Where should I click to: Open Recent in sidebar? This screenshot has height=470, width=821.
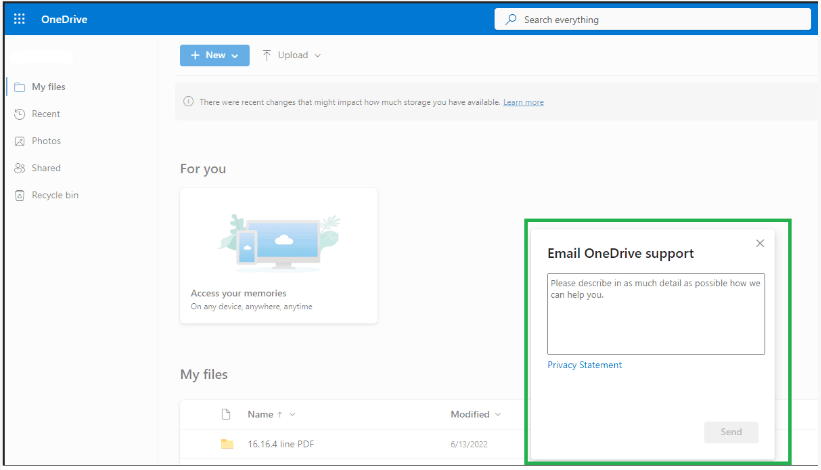click(x=46, y=114)
